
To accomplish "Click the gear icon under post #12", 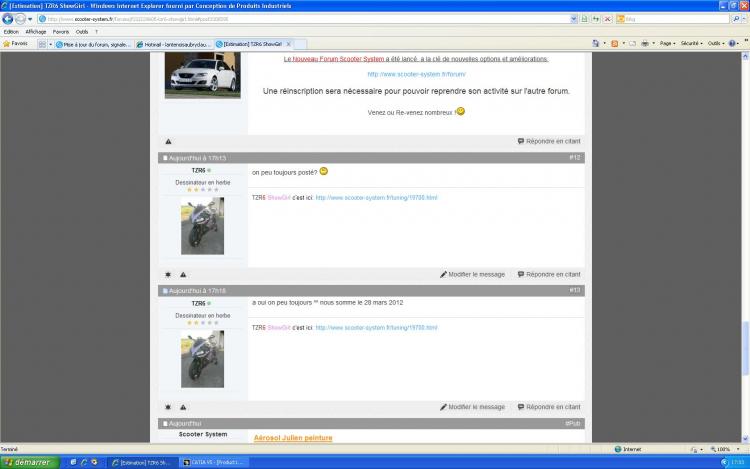I will tap(168, 274).
